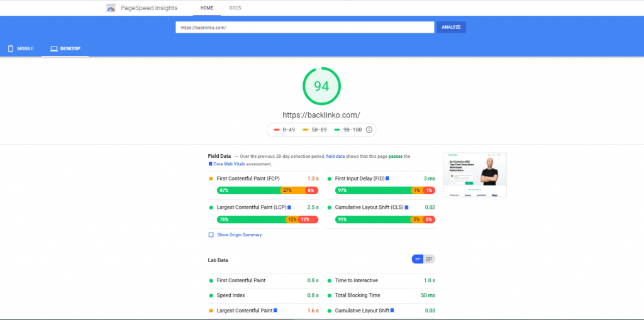Screen dimensions: 644x320
Task: Click the desktop laptop icon
Action: (x=54, y=49)
